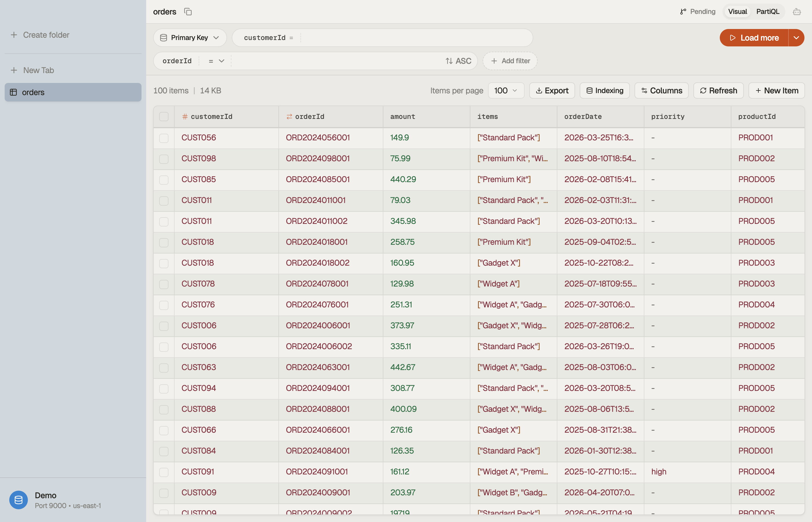The image size is (812, 522).
Task: Click the table icon of orders tab
Action: (x=13, y=92)
